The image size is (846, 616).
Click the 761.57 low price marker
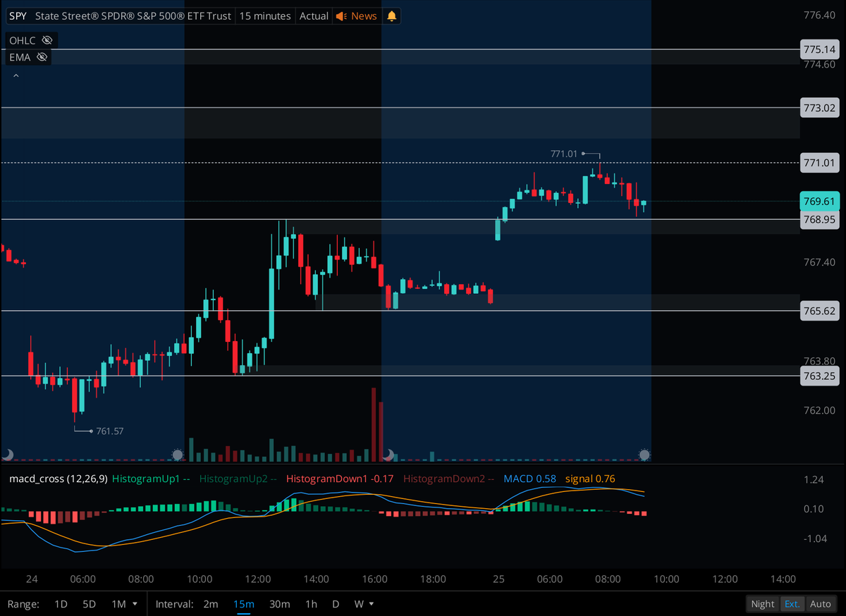tap(109, 431)
